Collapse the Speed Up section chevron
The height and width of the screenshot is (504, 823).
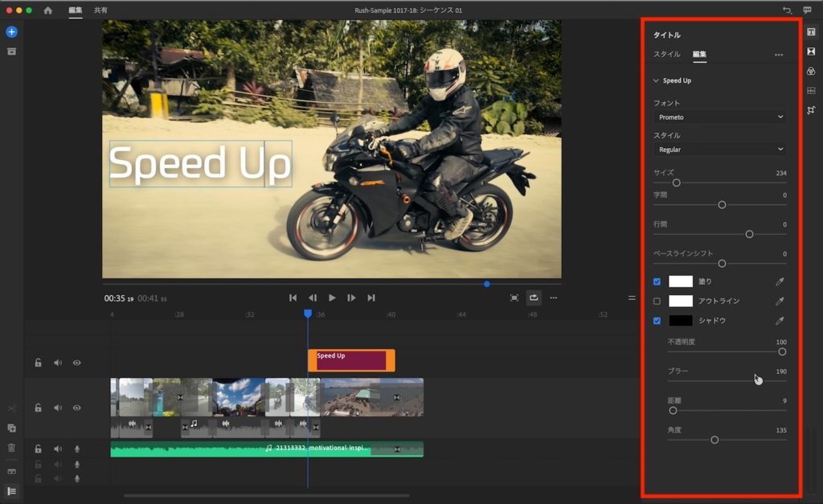tap(656, 80)
